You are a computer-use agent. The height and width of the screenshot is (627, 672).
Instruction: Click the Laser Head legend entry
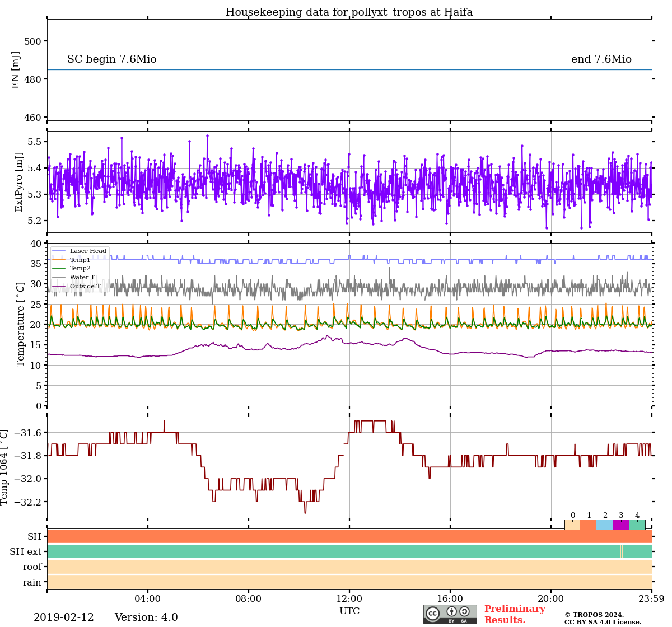[x=80, y=251]
